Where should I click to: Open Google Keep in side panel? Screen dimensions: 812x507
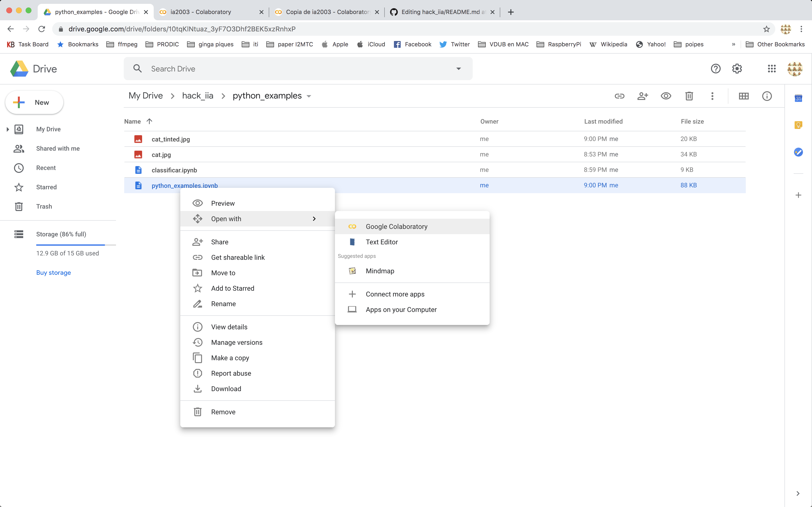798,125
